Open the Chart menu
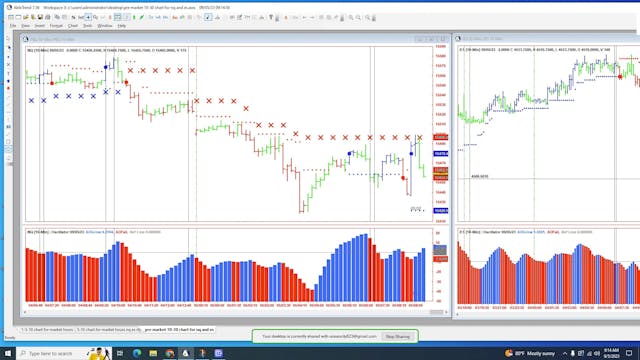The width and height of the screenshot is (640, 360). point(73,26)
